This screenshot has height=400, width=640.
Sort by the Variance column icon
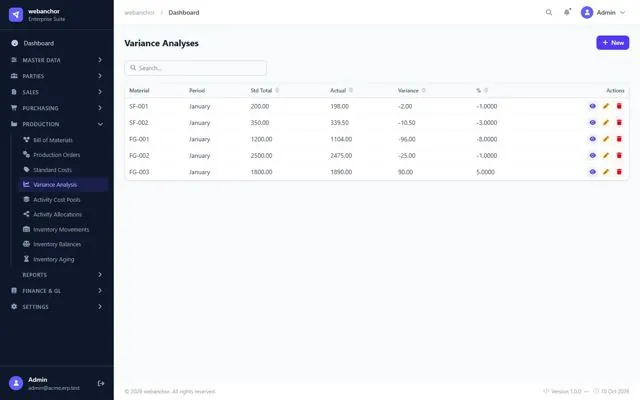(424, 90)
